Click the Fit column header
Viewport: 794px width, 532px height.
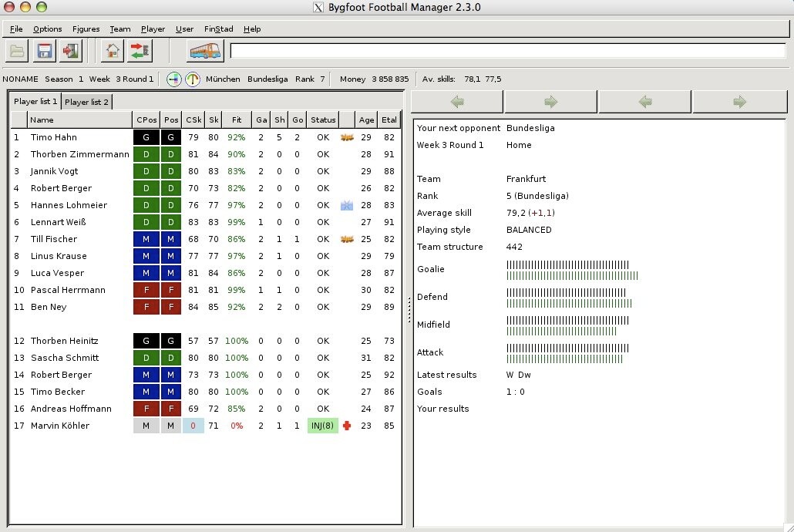(x=237, y=120)
